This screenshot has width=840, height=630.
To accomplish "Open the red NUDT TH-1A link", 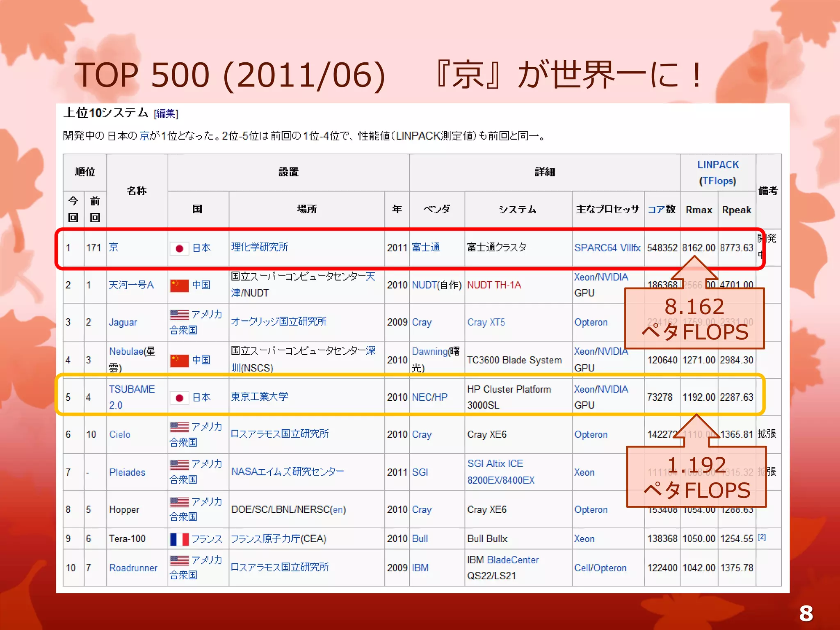I will pos(494,285).
